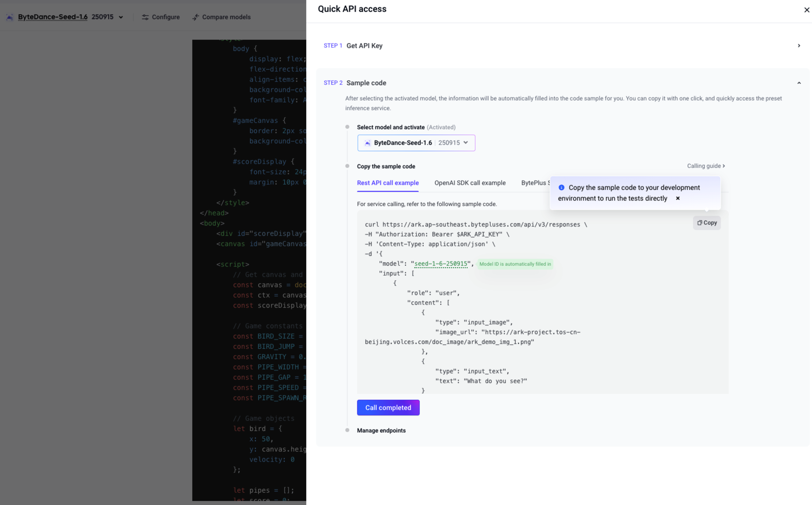Click the model logo inside the selector box
Screen dimensions: 812x505
click(x=367, y=143)
